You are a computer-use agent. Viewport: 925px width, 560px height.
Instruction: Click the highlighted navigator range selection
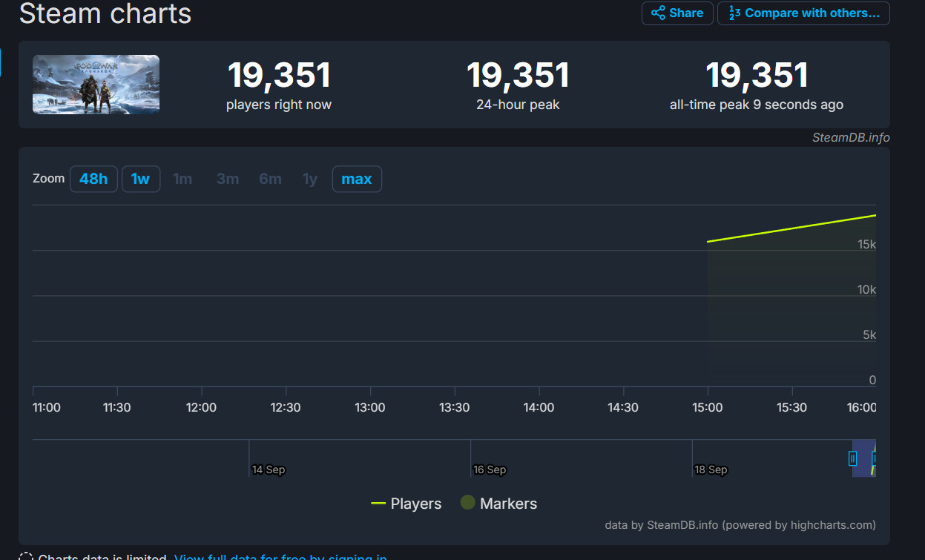864,458
